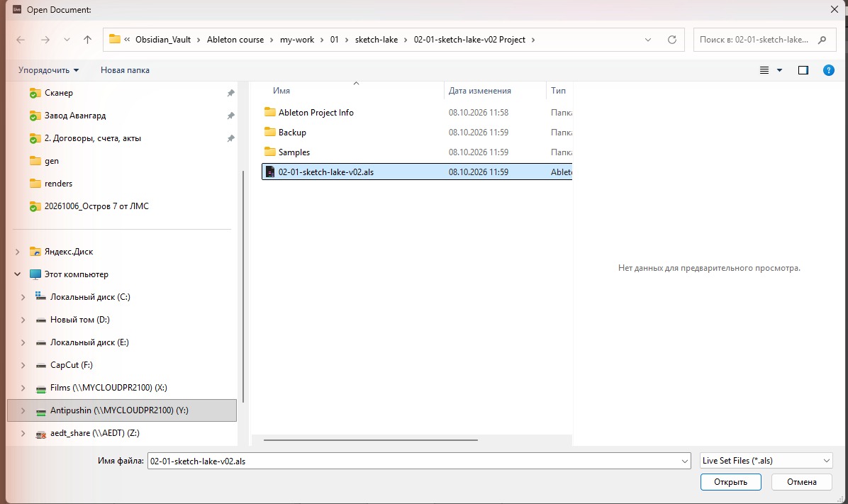Image resolution: width=848 pixels, height=504 pixels.
Task: Open the Упорядочить menu
Action: point(49,69)
